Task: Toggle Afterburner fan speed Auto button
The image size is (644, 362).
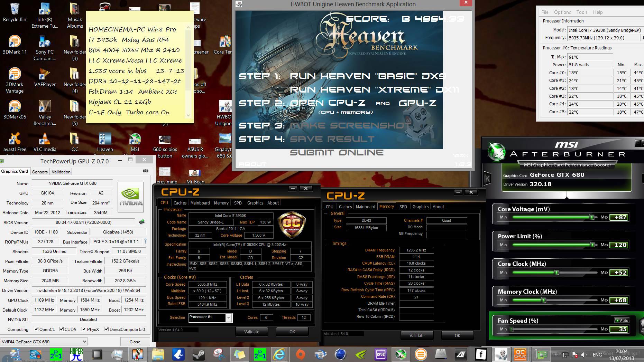Action: point(622,321)
